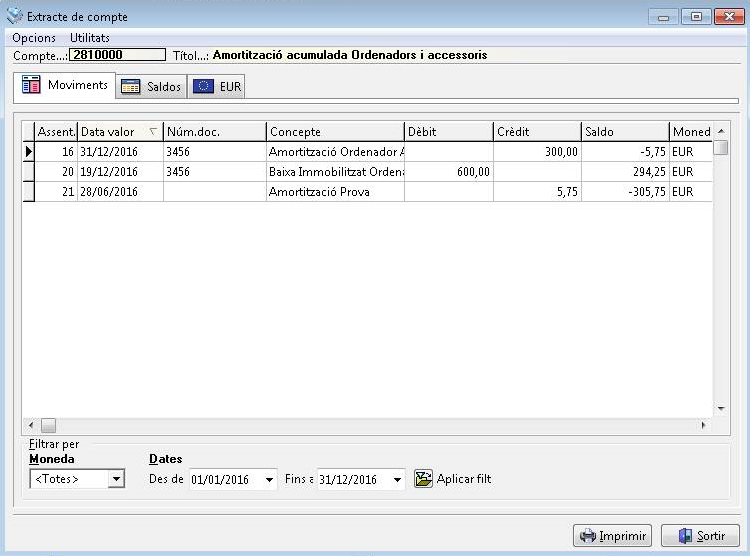Screen dimensions: 750x556
Task: Click the -305,75 saldo cell
Action: click(625, 192)
